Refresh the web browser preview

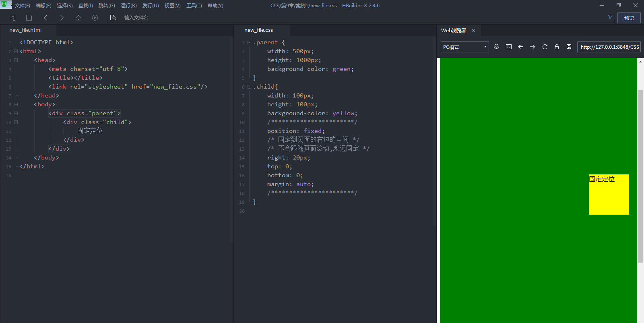coord(545,47)
